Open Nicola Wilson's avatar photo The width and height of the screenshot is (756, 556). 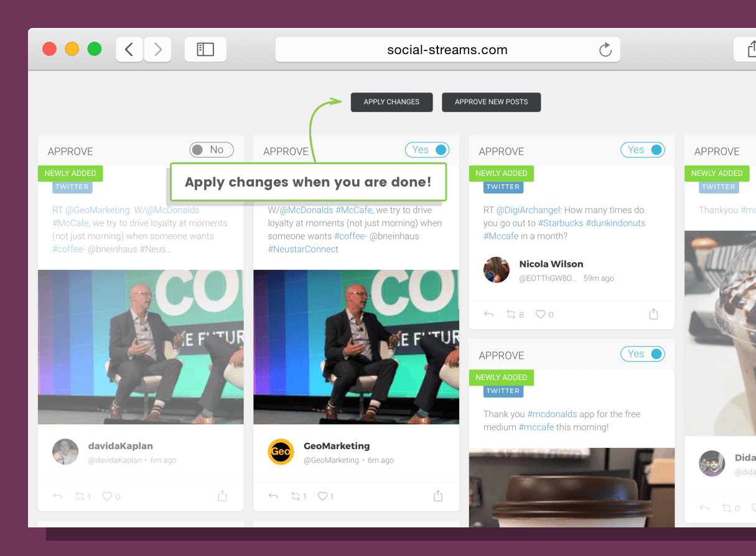point(497,270)
